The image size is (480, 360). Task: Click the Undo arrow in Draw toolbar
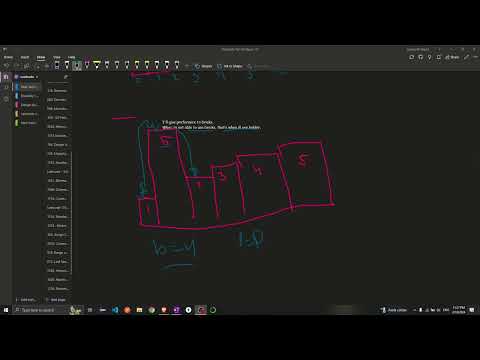click(6, 66)
